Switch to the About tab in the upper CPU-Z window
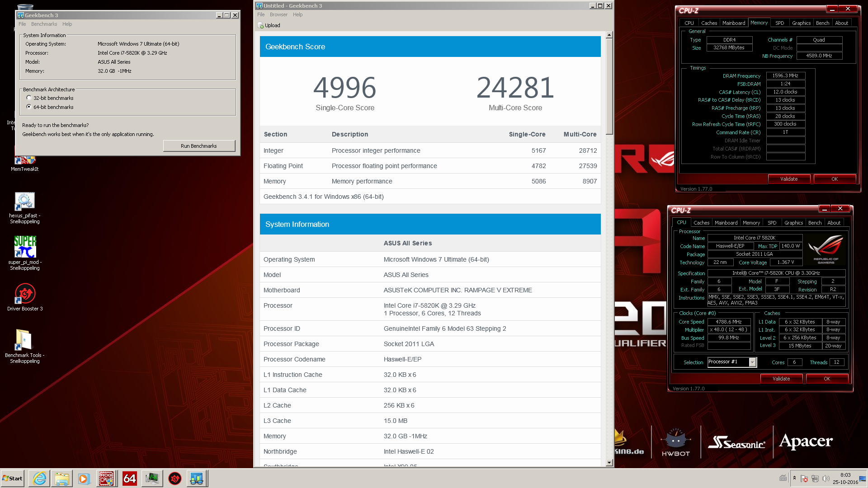The width and height of the screenshot is (868, 488). 841,23
